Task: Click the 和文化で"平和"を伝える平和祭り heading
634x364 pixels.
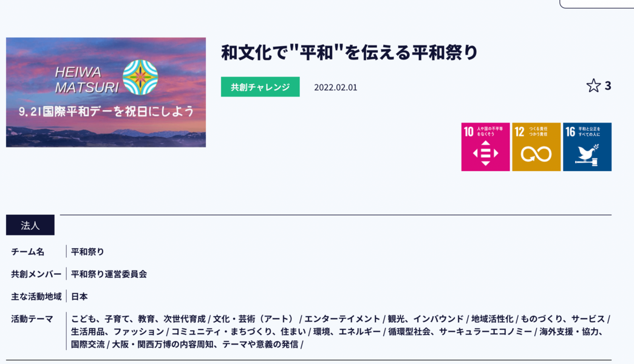Action: [x=349, y=53]
